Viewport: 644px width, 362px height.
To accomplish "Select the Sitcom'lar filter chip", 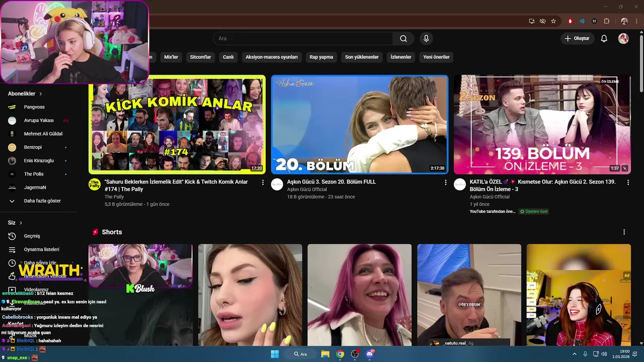I will [x=200, y=57].
